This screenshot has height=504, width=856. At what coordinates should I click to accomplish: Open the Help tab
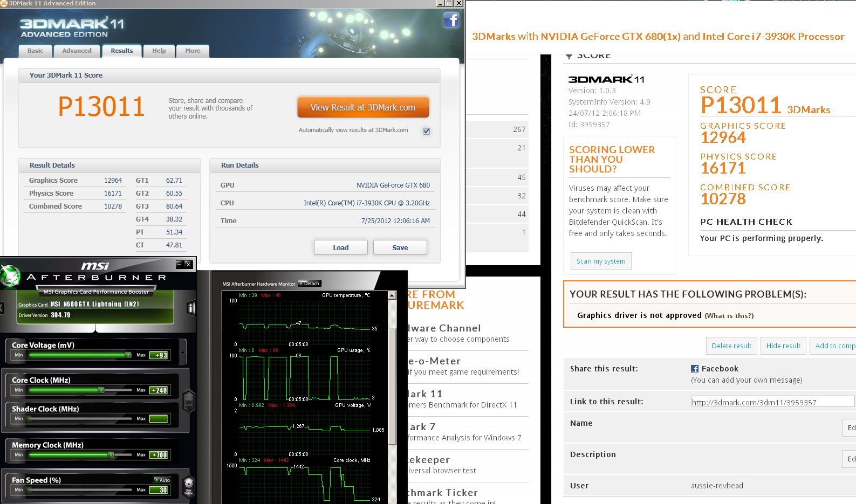[159, 51]
